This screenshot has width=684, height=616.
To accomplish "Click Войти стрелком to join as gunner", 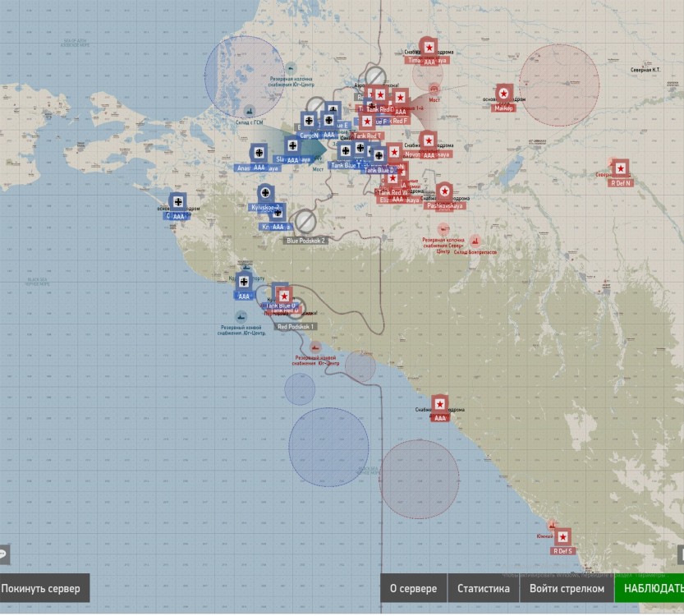I will 567,588.
